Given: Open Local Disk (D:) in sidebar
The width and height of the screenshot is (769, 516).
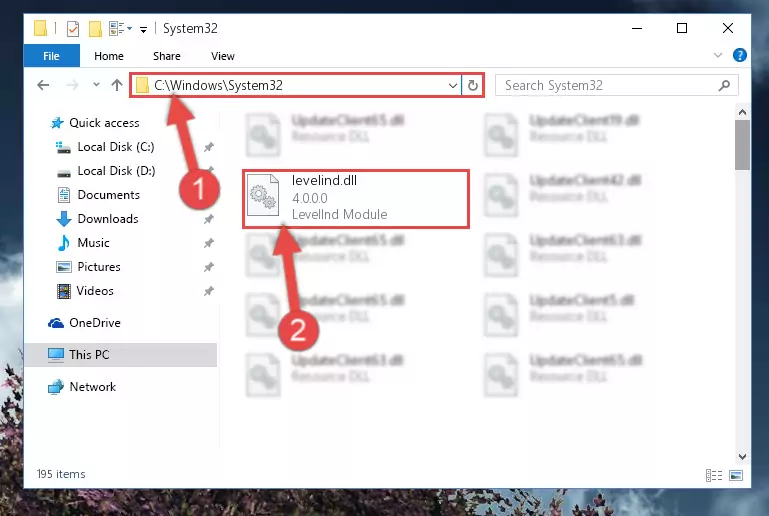Looking at the screenshot, I should [116, 171].
